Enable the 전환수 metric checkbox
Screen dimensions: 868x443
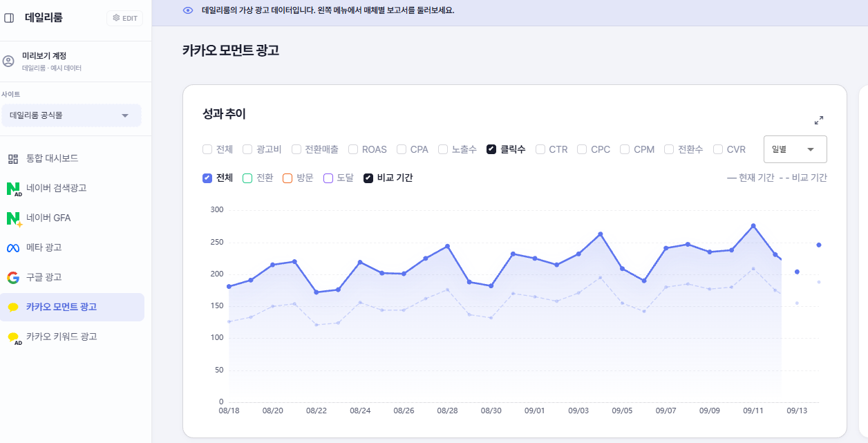(669, 149)
